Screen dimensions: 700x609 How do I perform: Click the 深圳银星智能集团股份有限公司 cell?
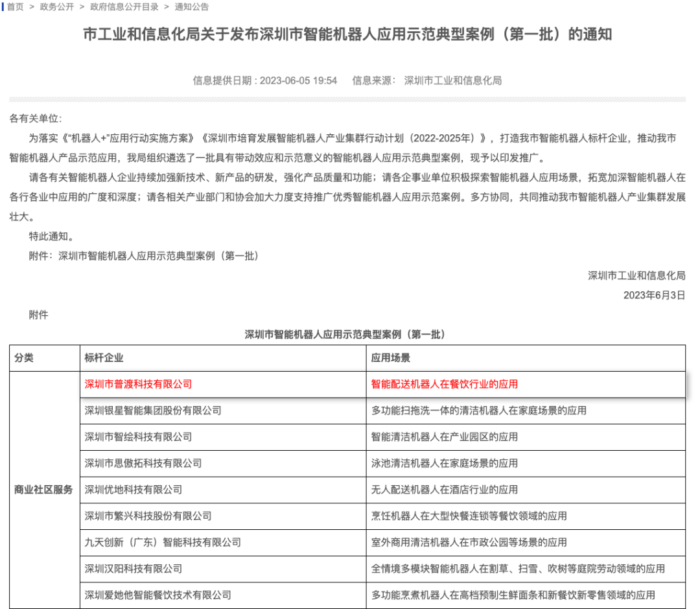[153, 411]
